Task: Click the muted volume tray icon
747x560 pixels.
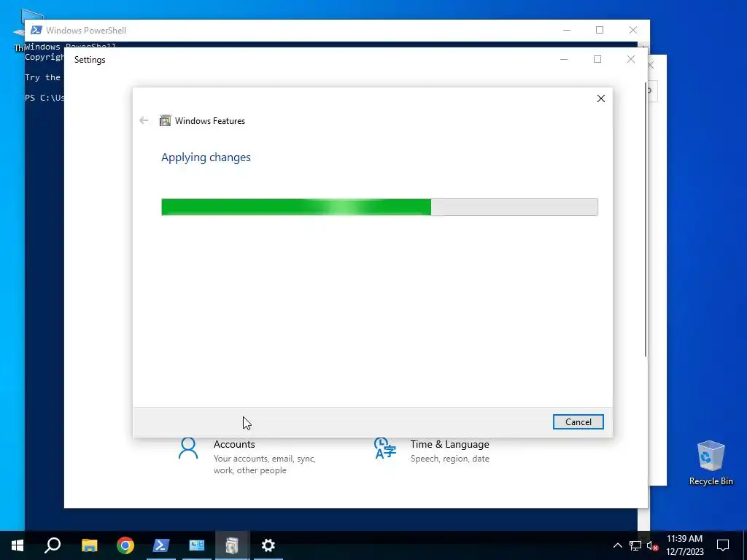Action: coord(652,545)
